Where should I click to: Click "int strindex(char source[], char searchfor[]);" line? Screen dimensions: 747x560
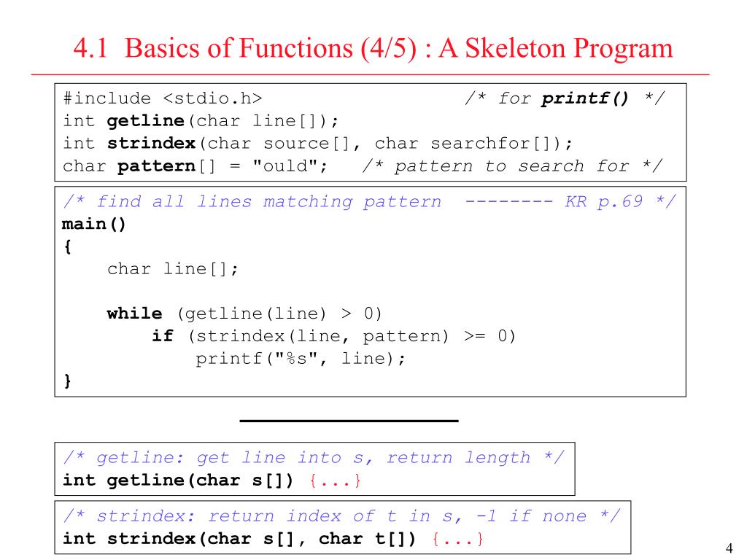318,144
